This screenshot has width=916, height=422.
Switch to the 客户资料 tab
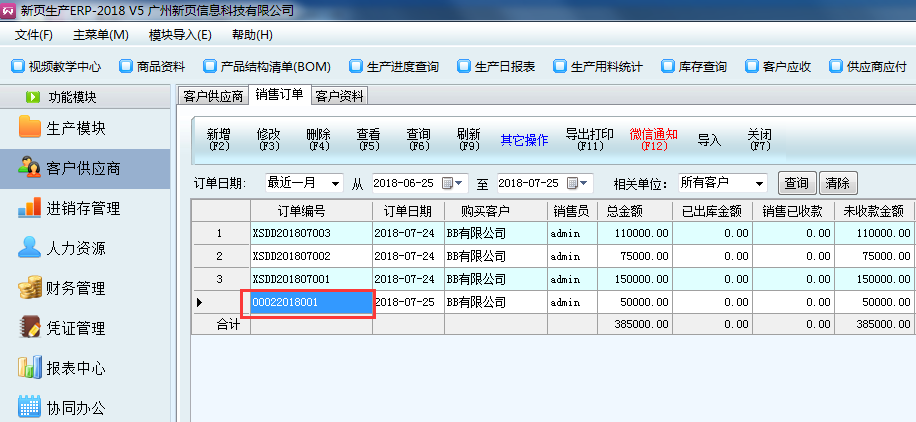(x=339, y=96)
